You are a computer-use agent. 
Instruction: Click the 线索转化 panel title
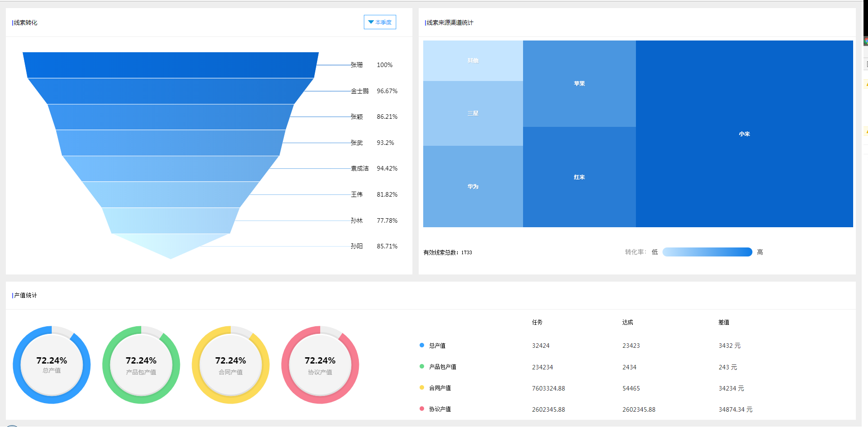26,22
